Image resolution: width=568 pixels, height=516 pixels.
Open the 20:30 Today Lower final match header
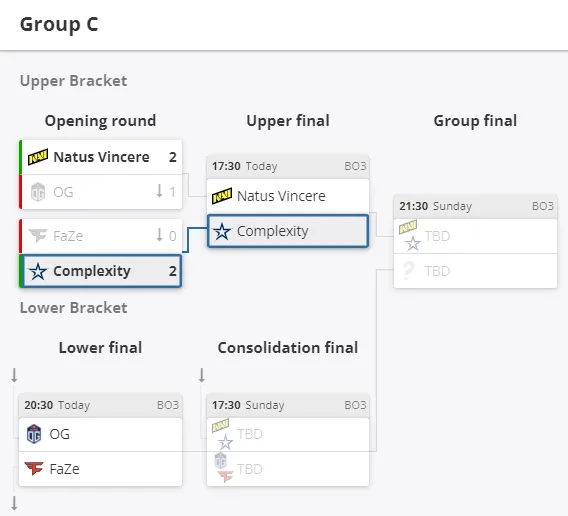(100, 405)
